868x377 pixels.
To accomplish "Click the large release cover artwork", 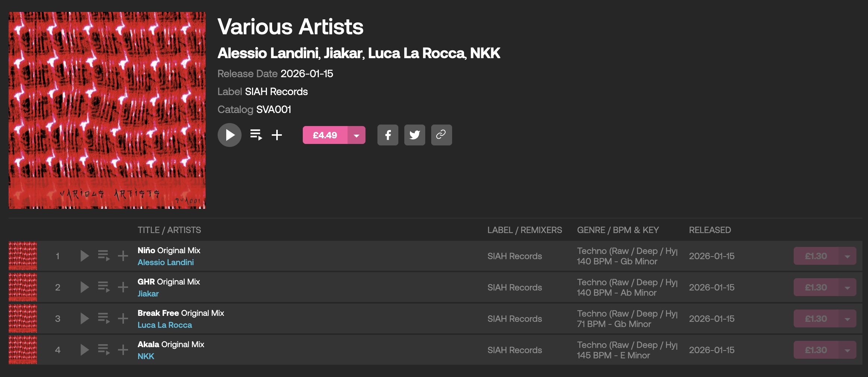I will (107, 110).
